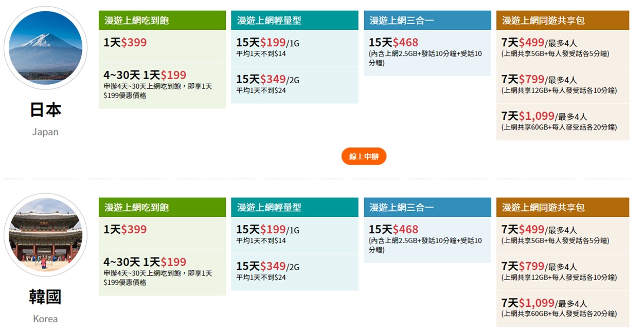The width and height of the screenshot is (644, 334).
Task: Open Japan 漫遊上網同遊共享包 header
Action: [x=562, y=21]
